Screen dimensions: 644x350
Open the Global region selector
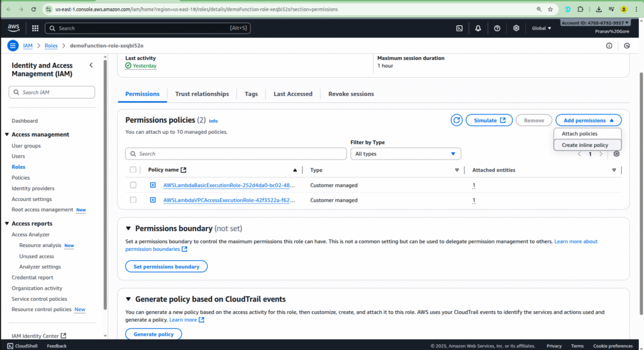tap(541, 28)
